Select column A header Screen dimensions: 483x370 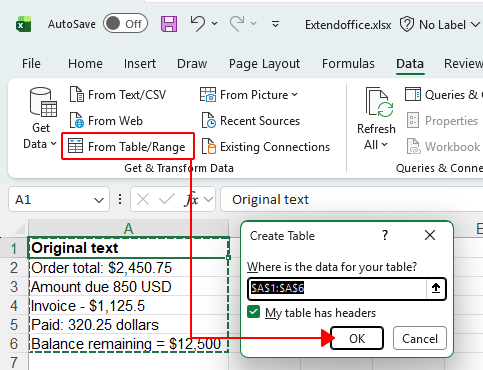click(x=129, y=228)
